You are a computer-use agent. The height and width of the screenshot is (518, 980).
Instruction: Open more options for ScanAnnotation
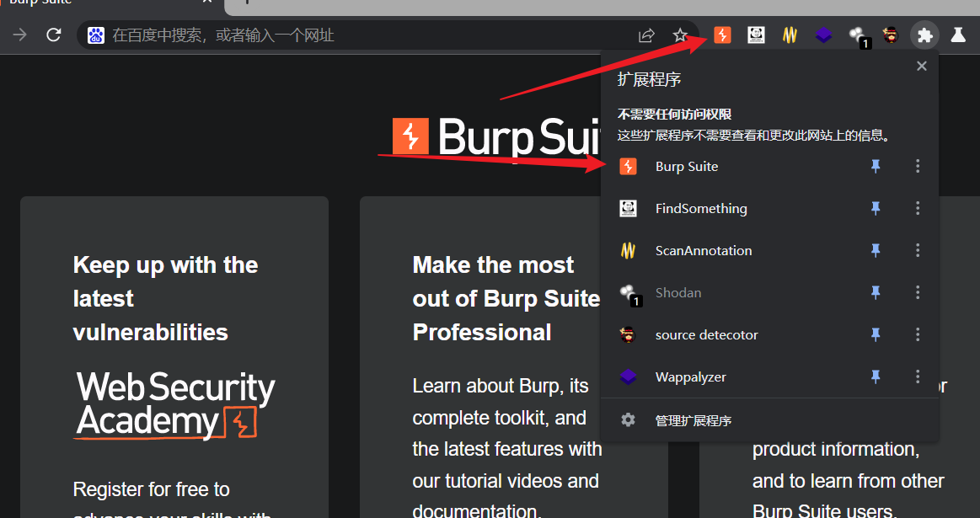click(x=918, y=250)
